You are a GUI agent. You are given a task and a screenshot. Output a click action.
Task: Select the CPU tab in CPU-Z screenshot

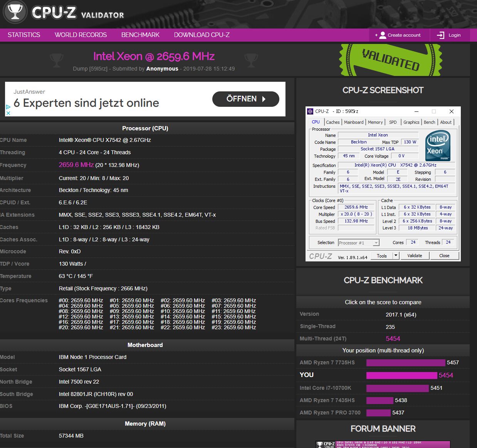(x=316, y=122)
